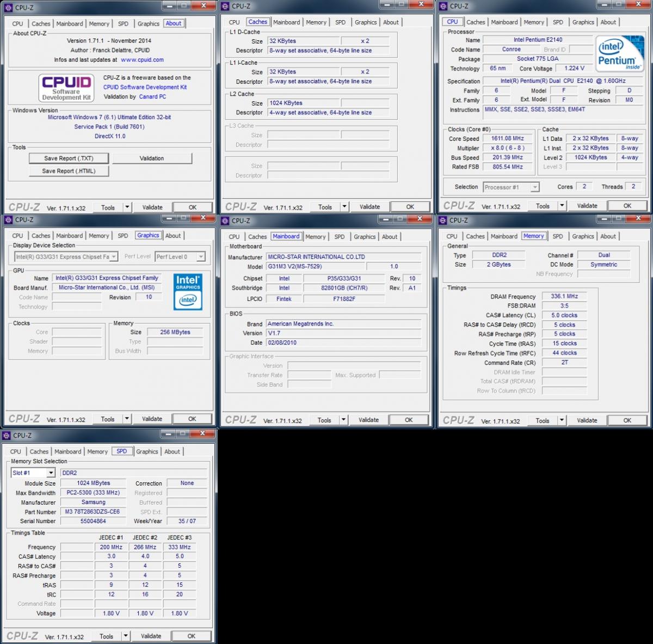Image resolution: width=653 pixels, height=644 pixels.
Task: Click OK in the Caches window
Action: pyautogui.click(x=410, y=207)
